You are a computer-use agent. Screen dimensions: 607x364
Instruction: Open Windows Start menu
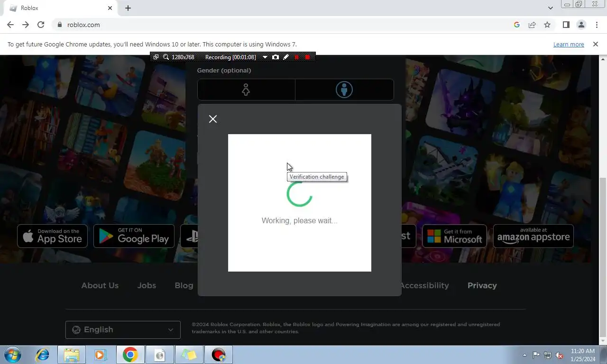coord(13,355)
